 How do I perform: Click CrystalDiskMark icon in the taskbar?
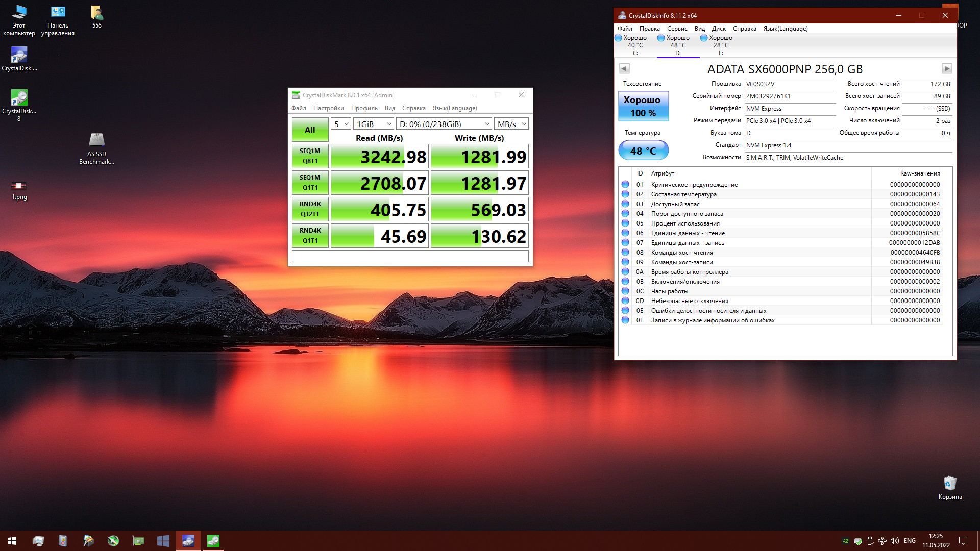[213, 541]
